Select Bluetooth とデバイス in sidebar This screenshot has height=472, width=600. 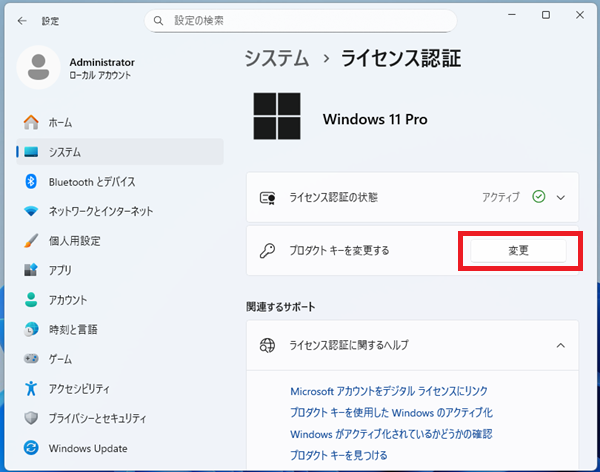[x=92, y=182]
